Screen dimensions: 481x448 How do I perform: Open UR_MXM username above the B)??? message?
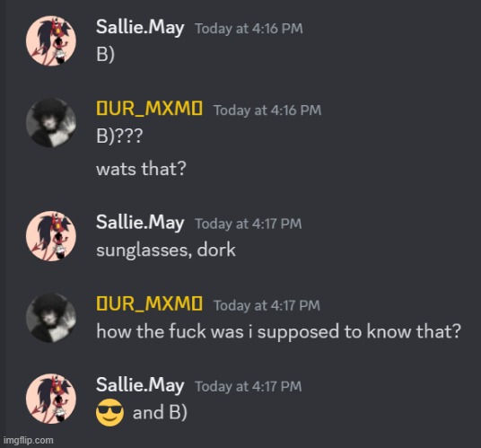click(x=149, y=109)
